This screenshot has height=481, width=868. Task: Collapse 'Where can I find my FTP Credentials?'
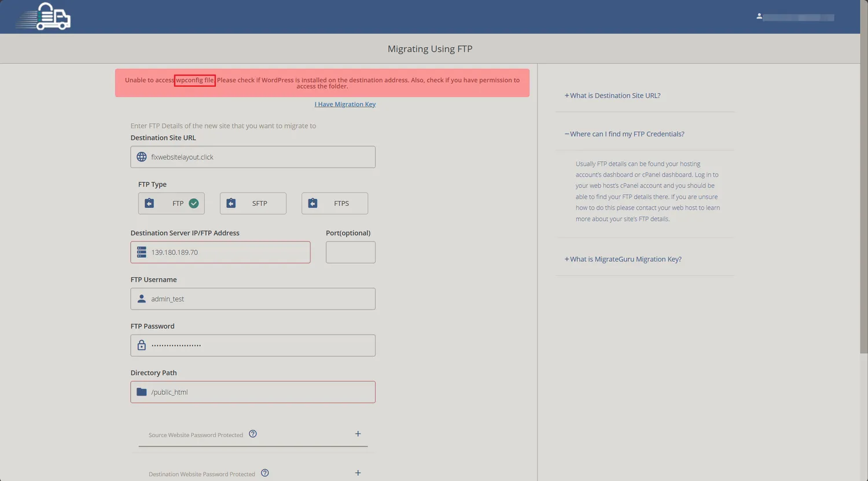point(626,134)
